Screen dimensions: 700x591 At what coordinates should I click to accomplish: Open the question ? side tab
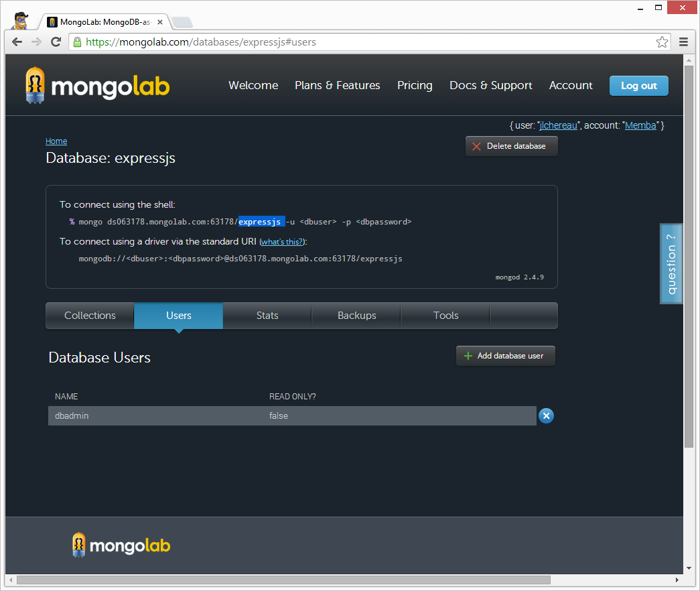click(x=671, y=264)
